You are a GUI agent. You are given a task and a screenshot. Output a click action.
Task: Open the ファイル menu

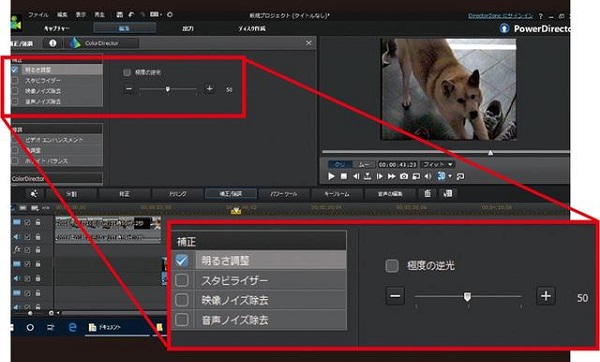pos(38,15)
